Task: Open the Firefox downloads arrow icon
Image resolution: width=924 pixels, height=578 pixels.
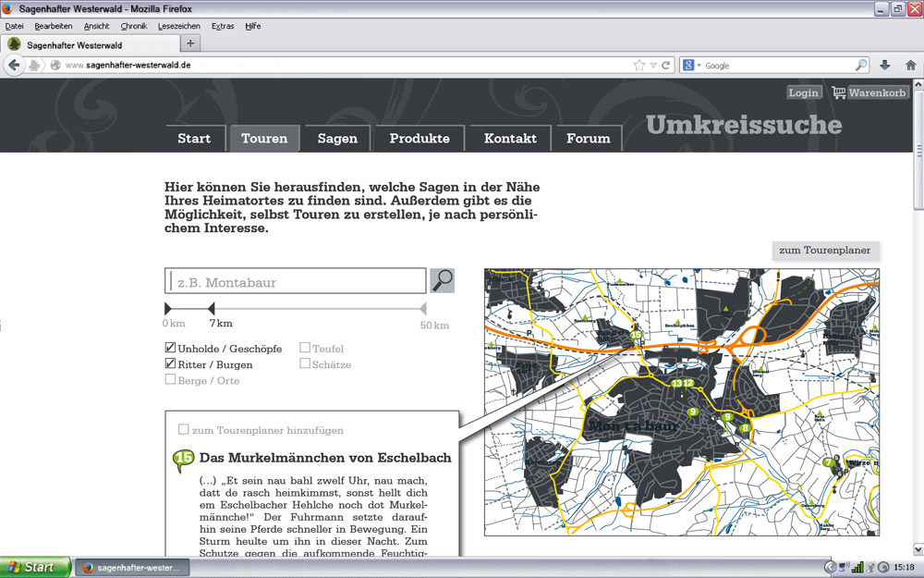Action: (884, 66)
